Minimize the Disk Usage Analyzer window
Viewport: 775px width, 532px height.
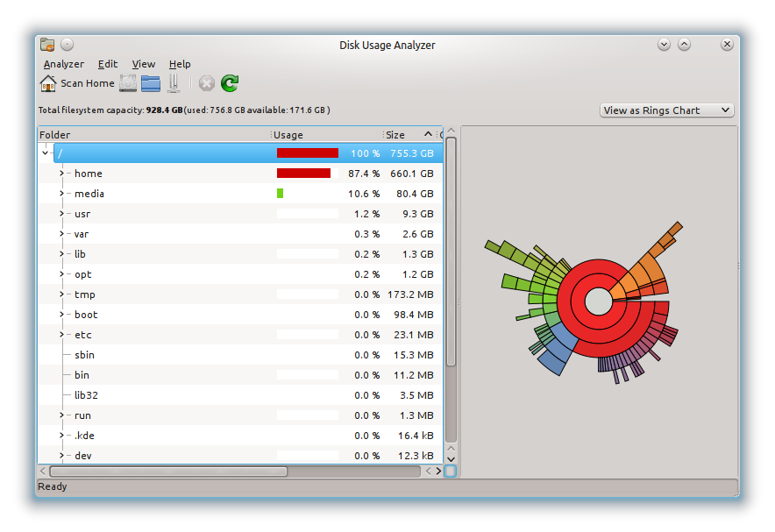(x=664, y=45)
